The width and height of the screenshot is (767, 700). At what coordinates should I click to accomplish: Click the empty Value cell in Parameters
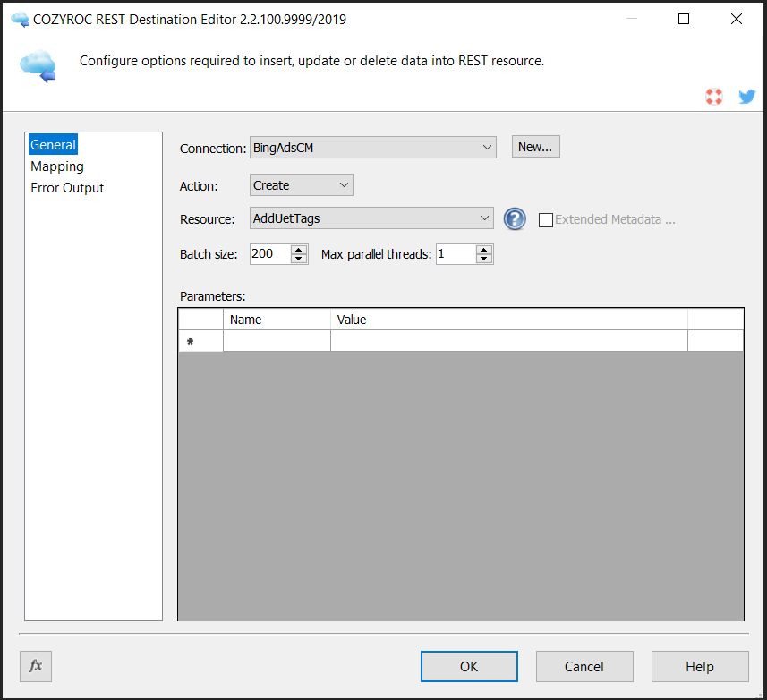(509, 341)
